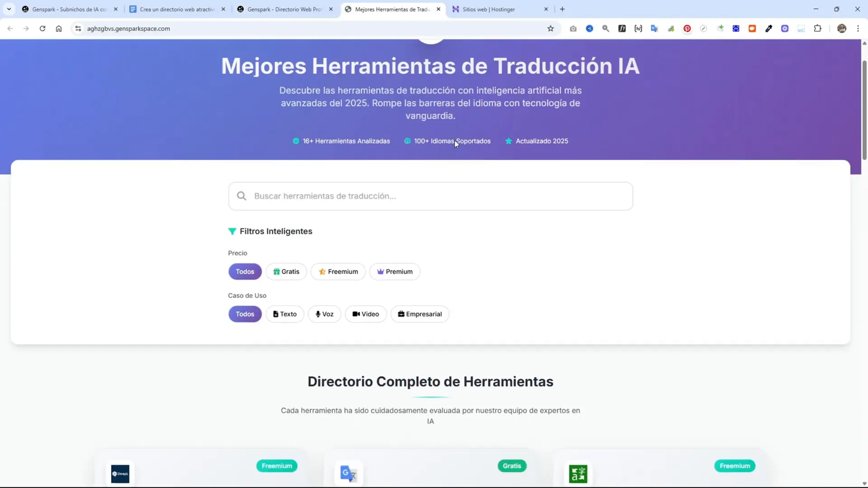
Task: Open the extensions puzzle piece icon
Action: (x=818, y=29)
